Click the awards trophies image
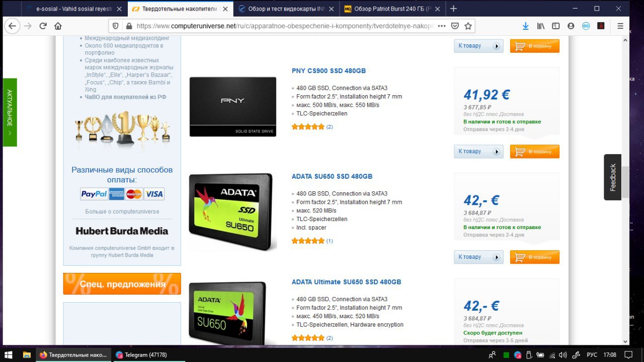This screenshot has width=644, height=362. tap(122, 128)
